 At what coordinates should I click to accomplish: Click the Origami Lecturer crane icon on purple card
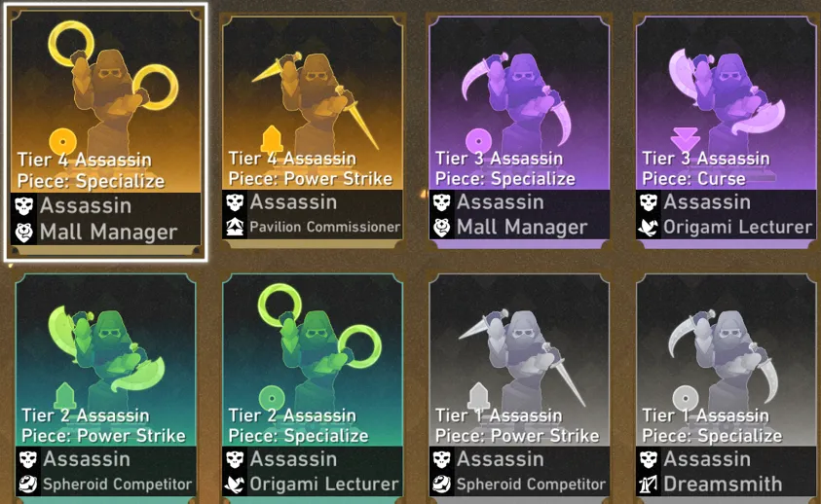[x=649, y=227]
